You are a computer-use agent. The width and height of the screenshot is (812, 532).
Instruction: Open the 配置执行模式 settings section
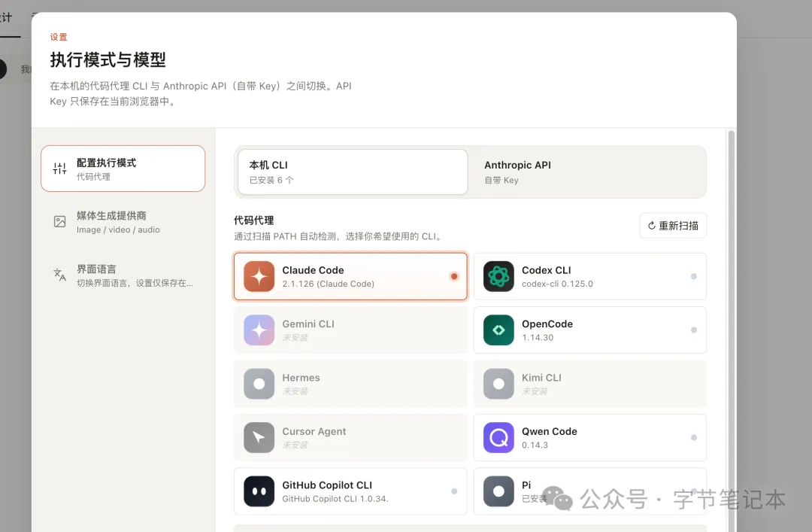(x=123, y=169)
